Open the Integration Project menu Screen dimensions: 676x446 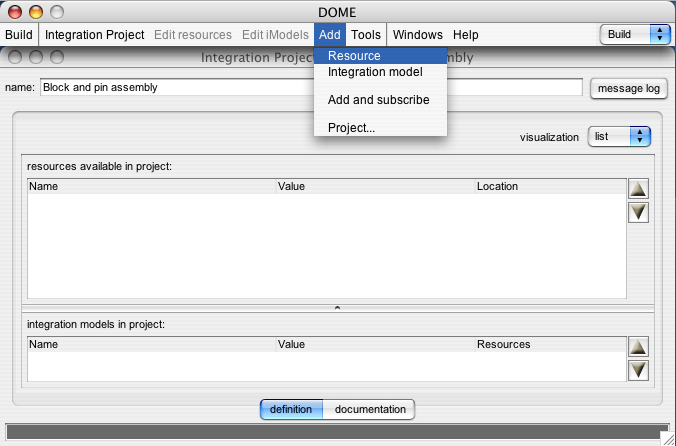point(94,34)
